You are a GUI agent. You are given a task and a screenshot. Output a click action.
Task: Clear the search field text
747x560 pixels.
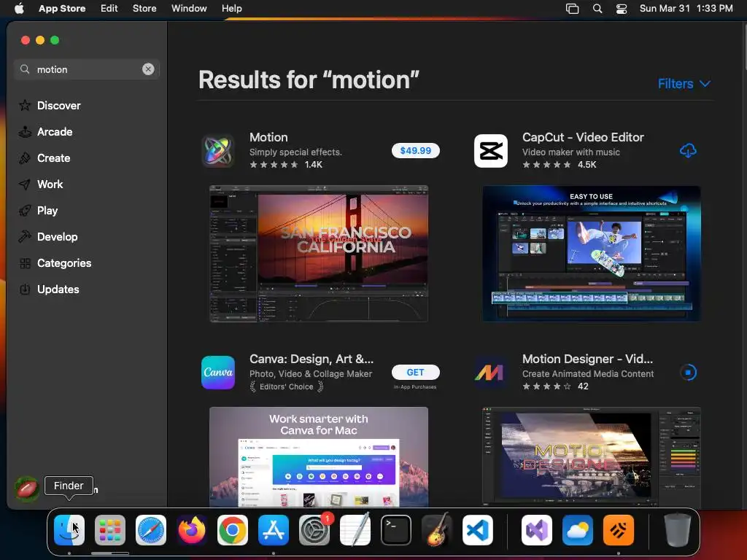click(148, 69)
